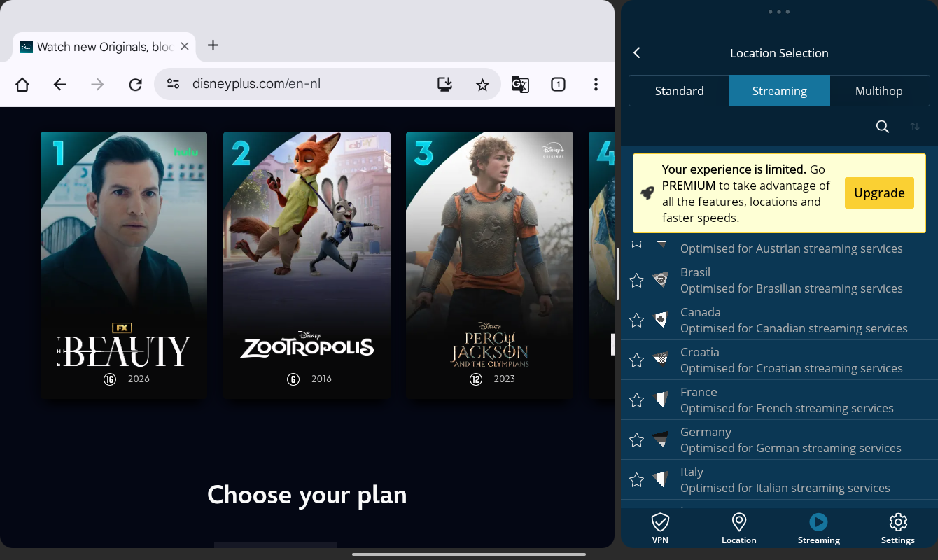Select Germany streaming location
Image resolution: width=938 pixels, height=560 pixels.
779,440
